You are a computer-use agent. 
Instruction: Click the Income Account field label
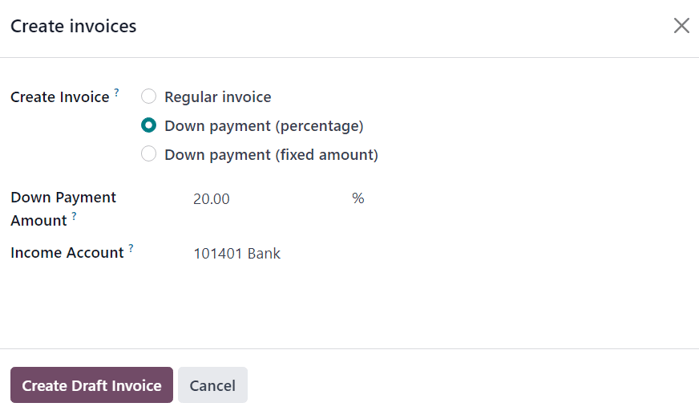(x=66, y=253)
